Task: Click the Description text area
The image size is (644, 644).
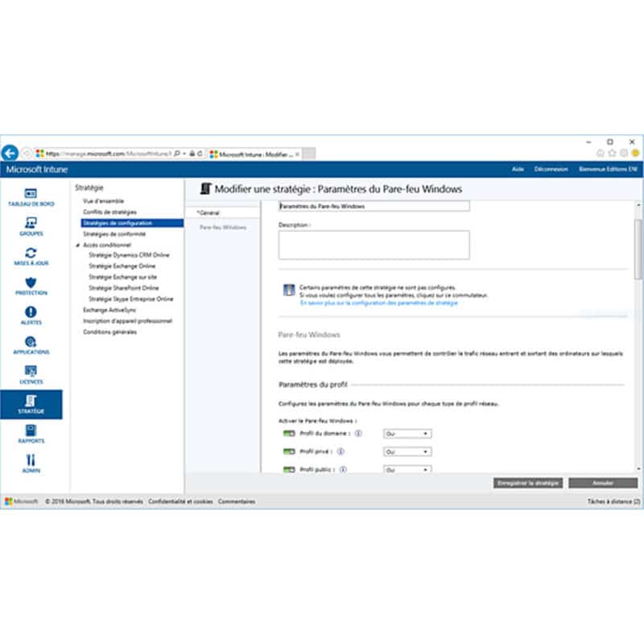Action: 374,245
